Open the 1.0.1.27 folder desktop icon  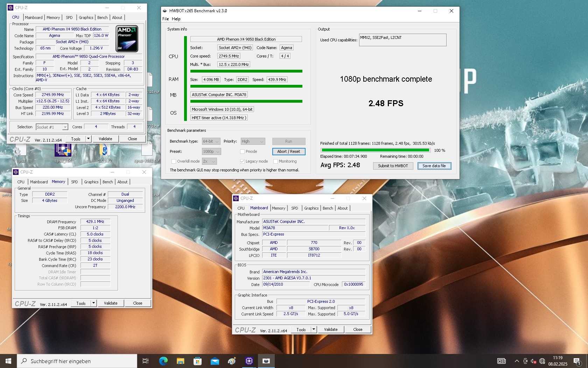click(x=104, y=151)
